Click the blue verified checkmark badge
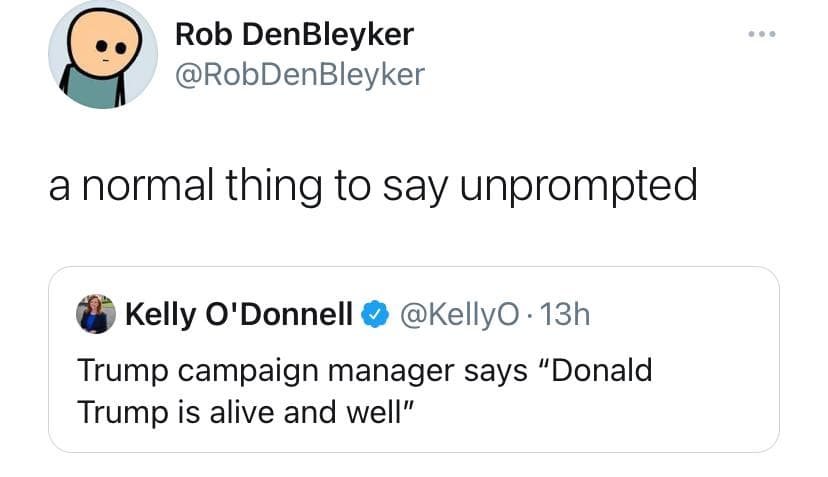 (374, 315)
